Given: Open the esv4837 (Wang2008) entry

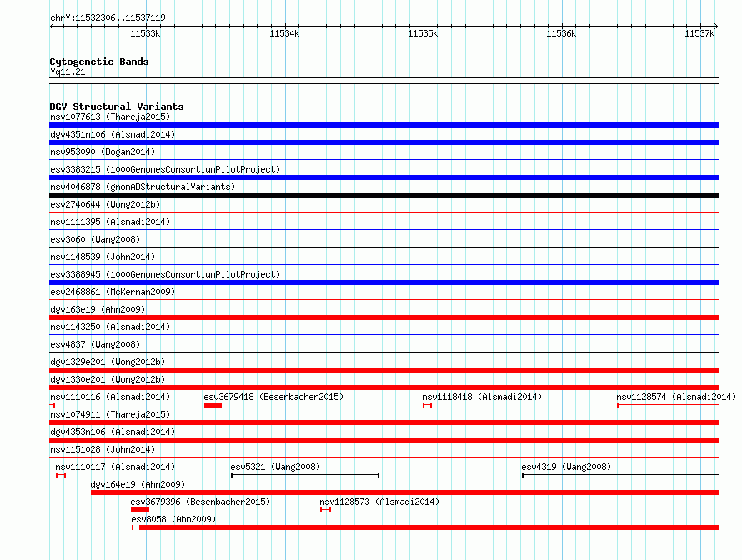Looking at the screenshot, I should pos(95,344).
